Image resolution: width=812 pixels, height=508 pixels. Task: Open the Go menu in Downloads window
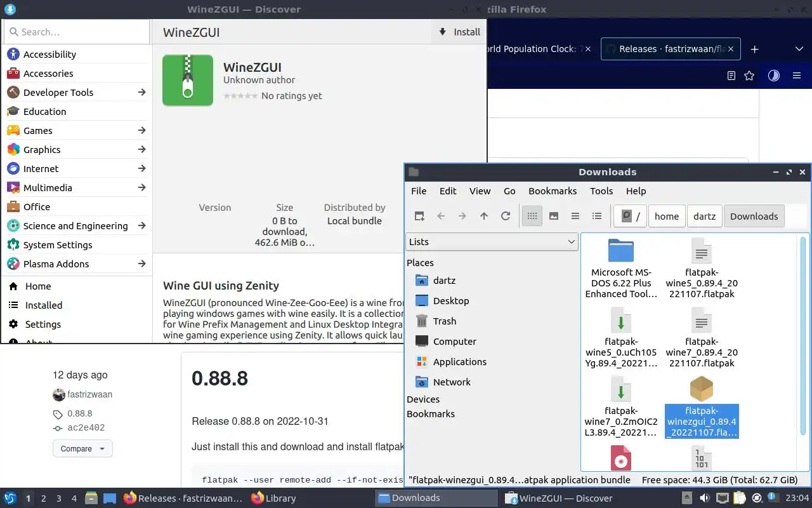[x=509, y=190]
